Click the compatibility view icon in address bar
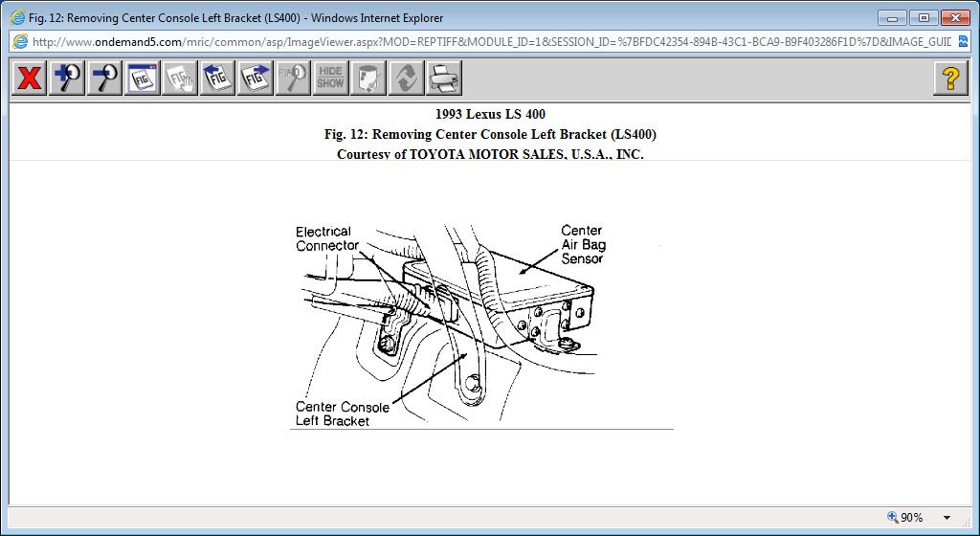This screenshot has height=536, width=980. [x=963, y=42]
